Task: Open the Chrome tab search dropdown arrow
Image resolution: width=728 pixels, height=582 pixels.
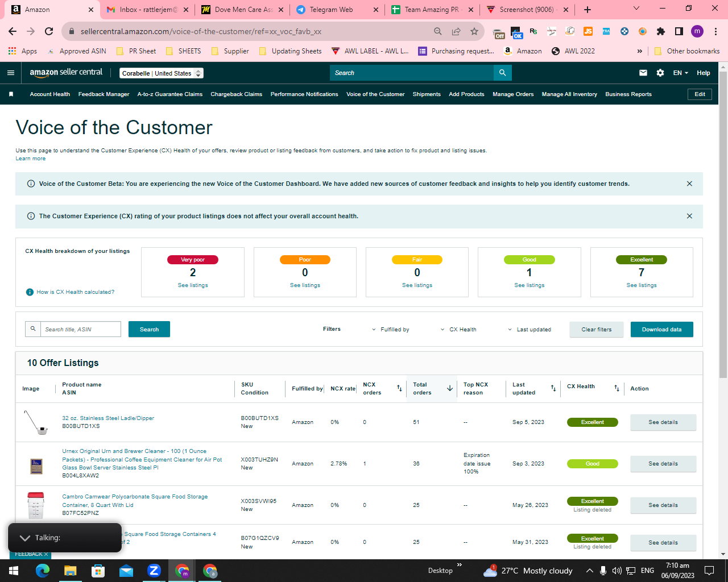Action: pos(636,9)
